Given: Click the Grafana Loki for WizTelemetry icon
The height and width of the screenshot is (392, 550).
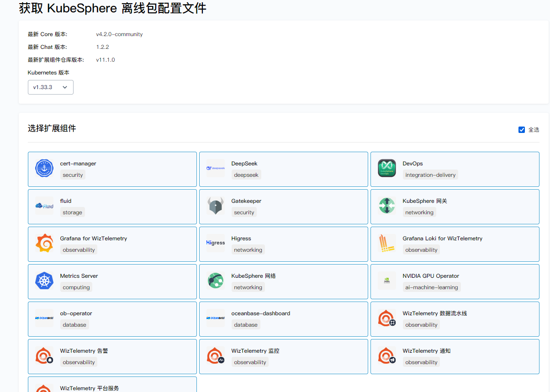Looking at the screenshot, I should 387,243.
